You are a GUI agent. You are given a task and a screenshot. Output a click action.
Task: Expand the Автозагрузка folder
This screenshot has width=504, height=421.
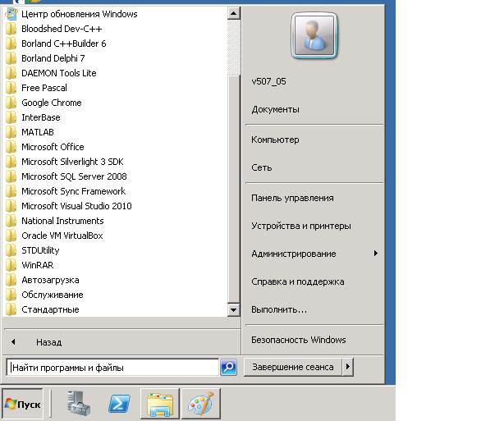(43, 280)
